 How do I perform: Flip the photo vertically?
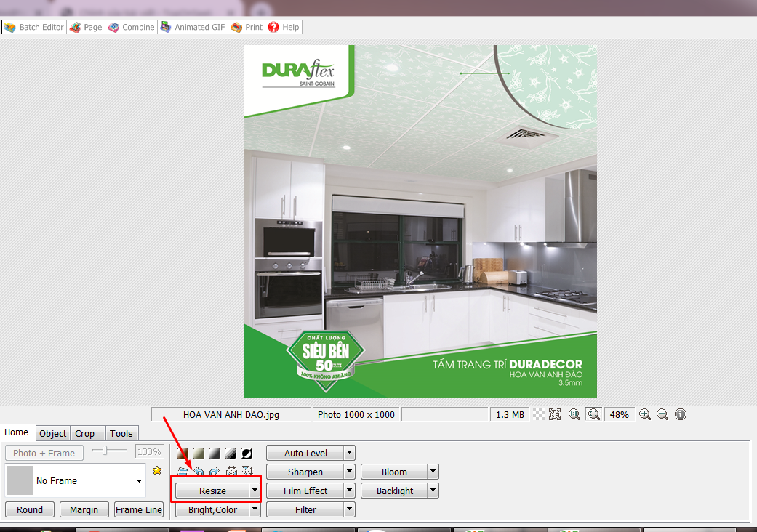[x=247, y=471]
